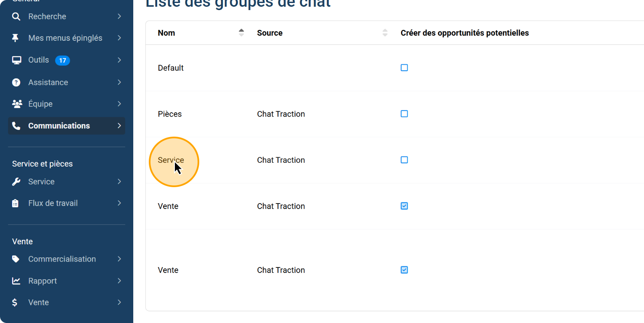Expand the Outils submenu arrow
The height and width of the screenshot is (323, 644).
[119, 60]
